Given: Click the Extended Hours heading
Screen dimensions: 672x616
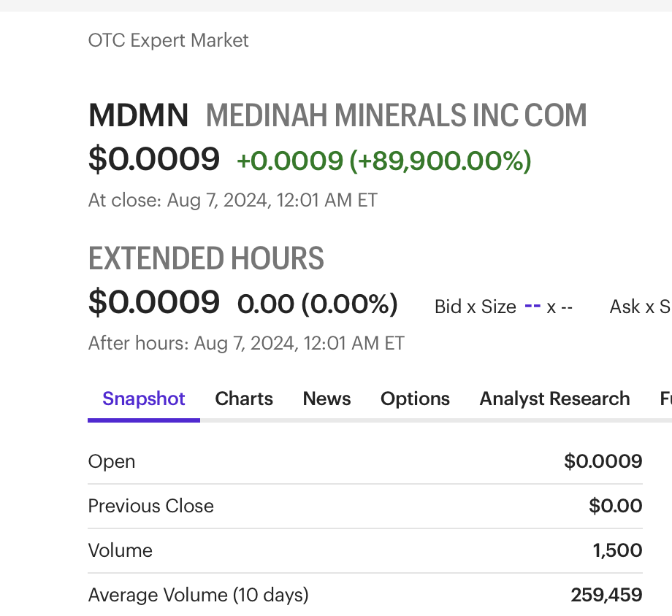Looking at the screenshot, I should click(206, 259).
